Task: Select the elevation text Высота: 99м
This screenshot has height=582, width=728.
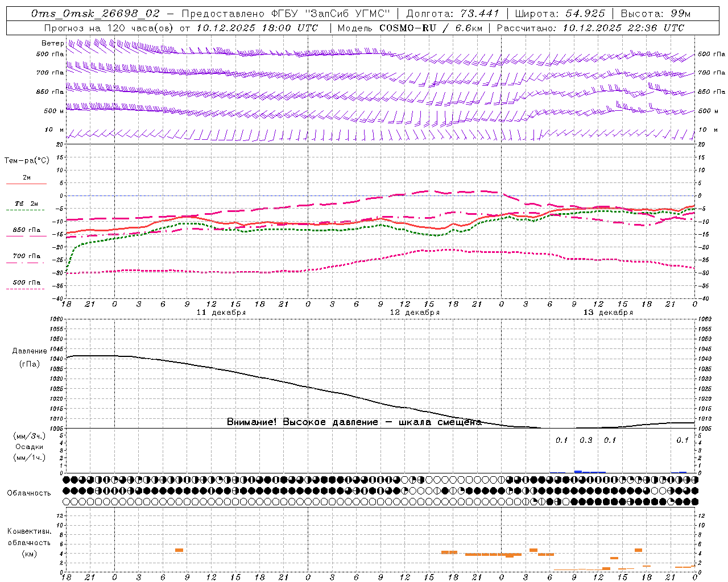Action: coord(656,14)
